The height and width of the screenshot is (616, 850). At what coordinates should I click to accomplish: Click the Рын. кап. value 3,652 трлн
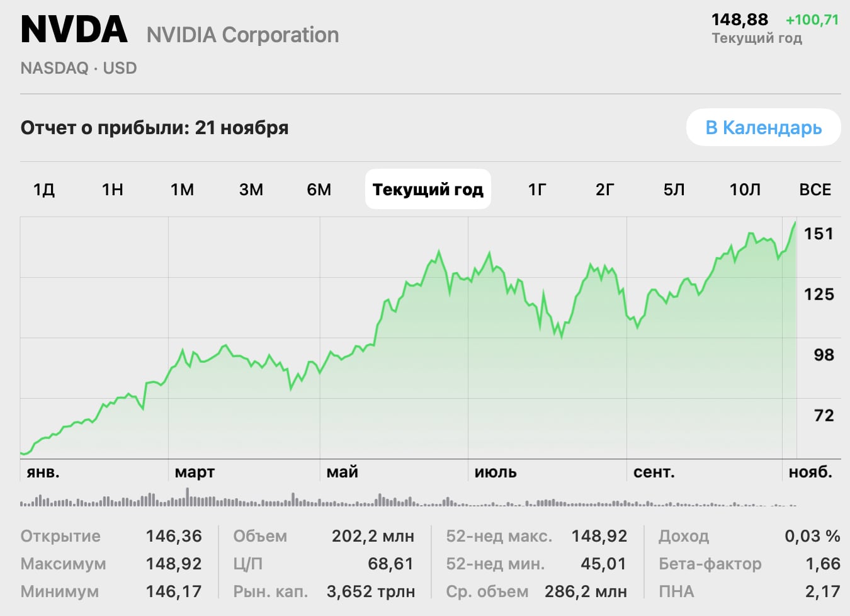point(370,591)
